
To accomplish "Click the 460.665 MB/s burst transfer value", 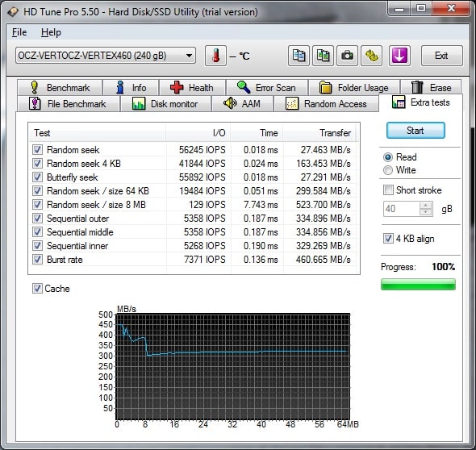I will (x=324, y=260).
